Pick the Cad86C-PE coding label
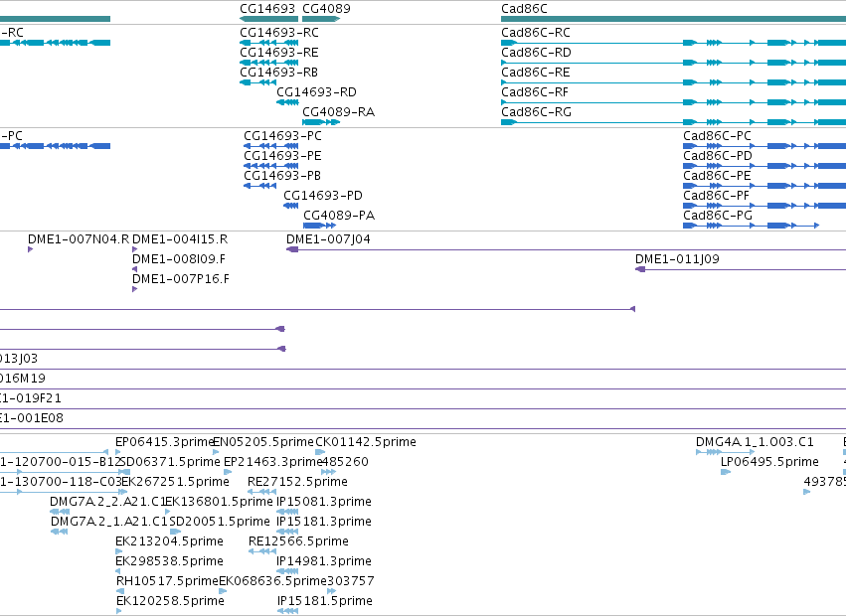The width and height of the screenshot is (846, 616). (717, 176)
